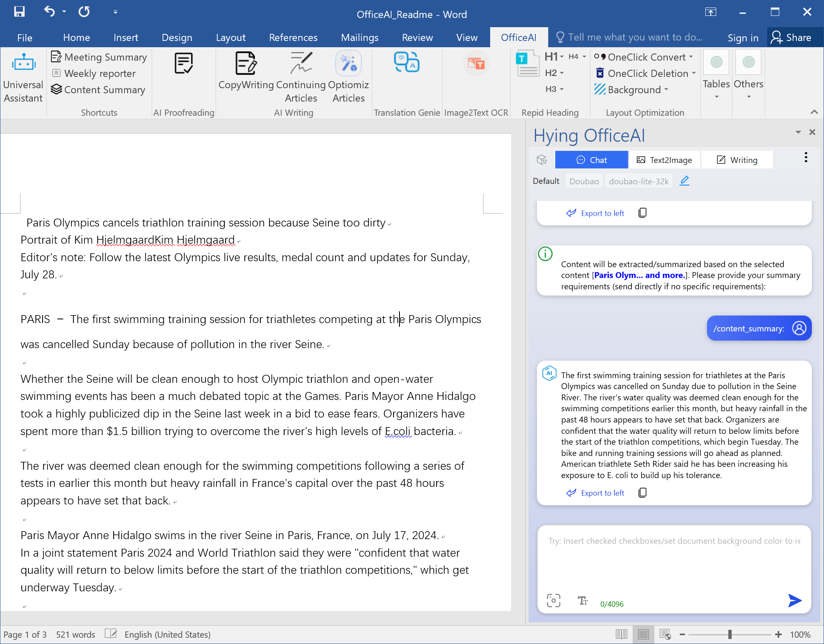Export the summary response to left
824x644 pixels.
pyautogui.click(x=595, y=493)
